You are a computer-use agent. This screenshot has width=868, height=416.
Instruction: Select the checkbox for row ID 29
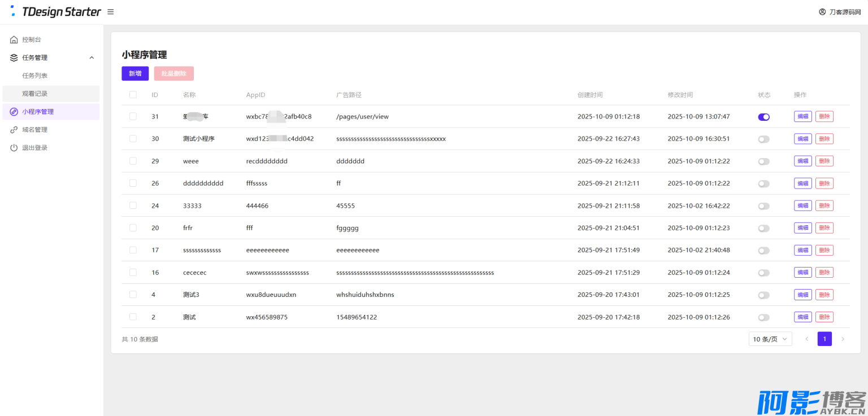coord(133,161)
